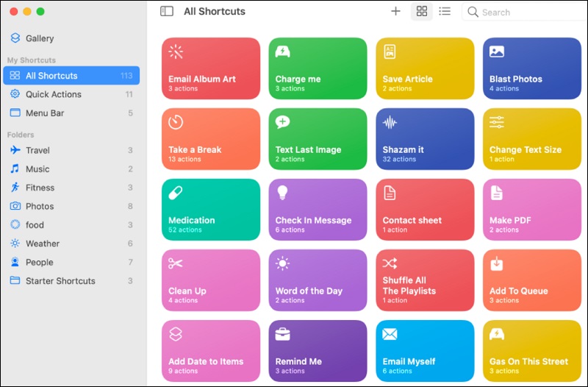The image size is (588, 387).
Task: Click the shuffle icon on Shuffle All
Action: pos(390,263)
